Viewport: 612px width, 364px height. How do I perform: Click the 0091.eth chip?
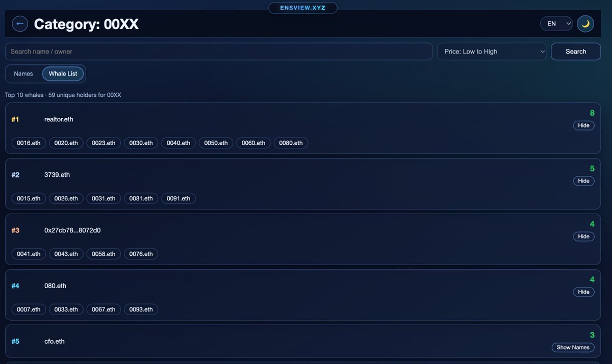coord(178,199)
